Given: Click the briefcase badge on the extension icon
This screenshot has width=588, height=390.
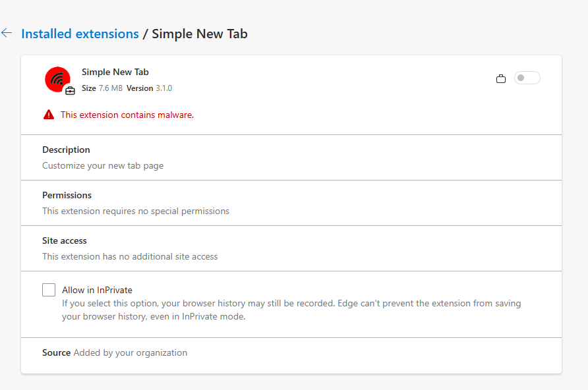Looking at the screenshot, I should pos(70,90).
